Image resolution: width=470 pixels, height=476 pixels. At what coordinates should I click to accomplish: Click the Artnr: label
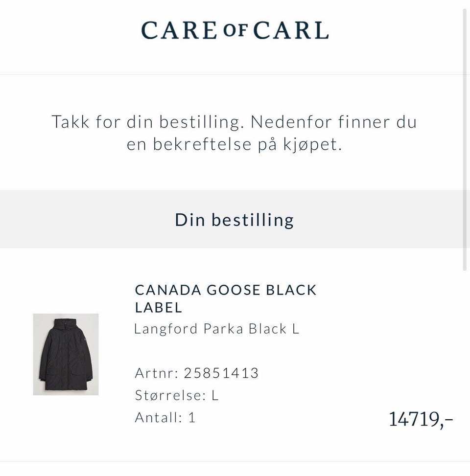157,373
